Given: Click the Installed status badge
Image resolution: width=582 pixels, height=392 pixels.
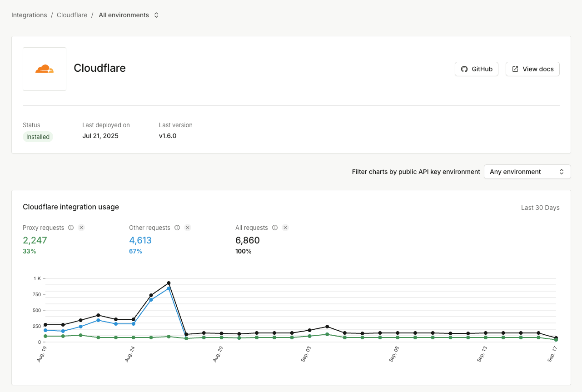Looking at the screenshot, I should pos(38,137).
